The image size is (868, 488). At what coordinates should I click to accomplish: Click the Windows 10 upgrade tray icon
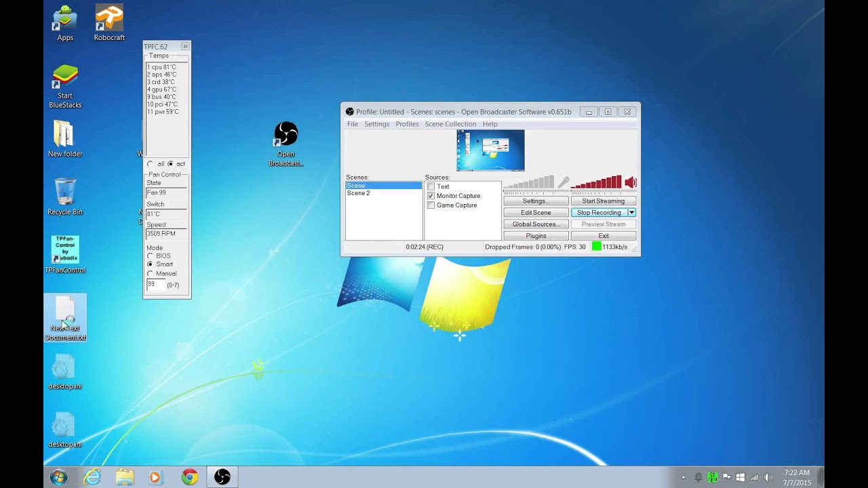pyautogui.click(x=741, y=477)
